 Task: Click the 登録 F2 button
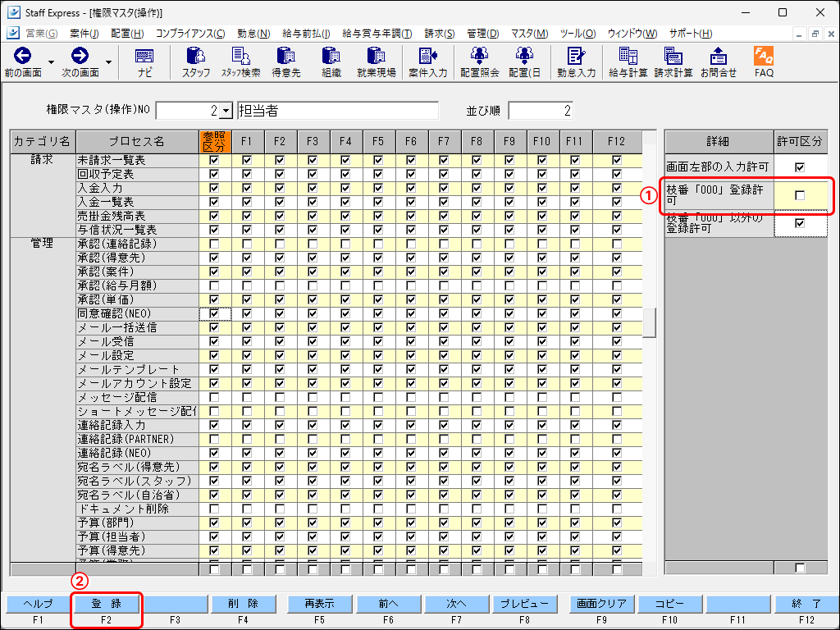click(107, 604)
